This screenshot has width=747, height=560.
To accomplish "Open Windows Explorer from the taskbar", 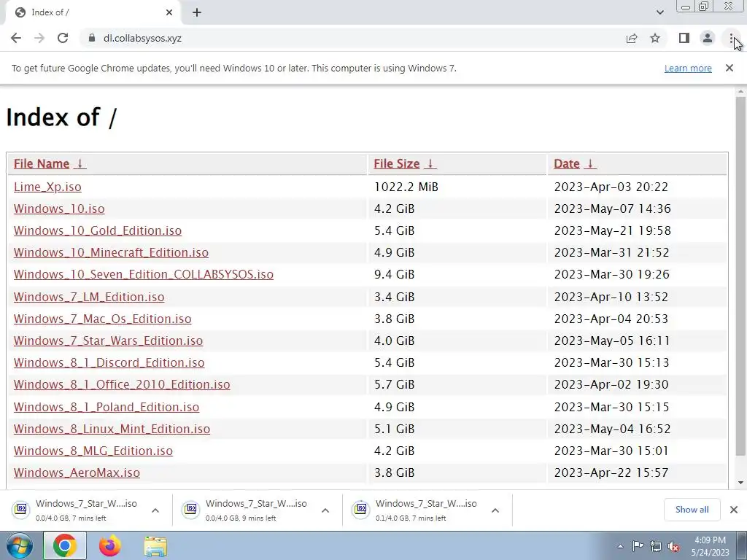I will (155, 545).
